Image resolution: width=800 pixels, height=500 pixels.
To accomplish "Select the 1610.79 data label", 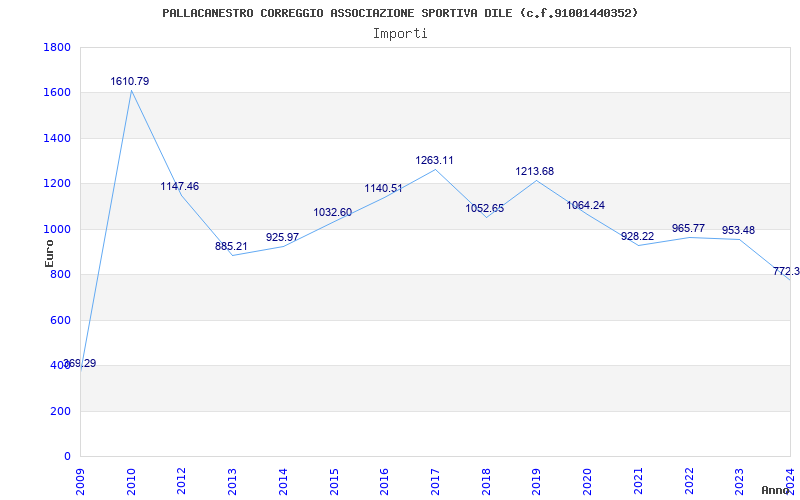I will (x=130, y=81).
